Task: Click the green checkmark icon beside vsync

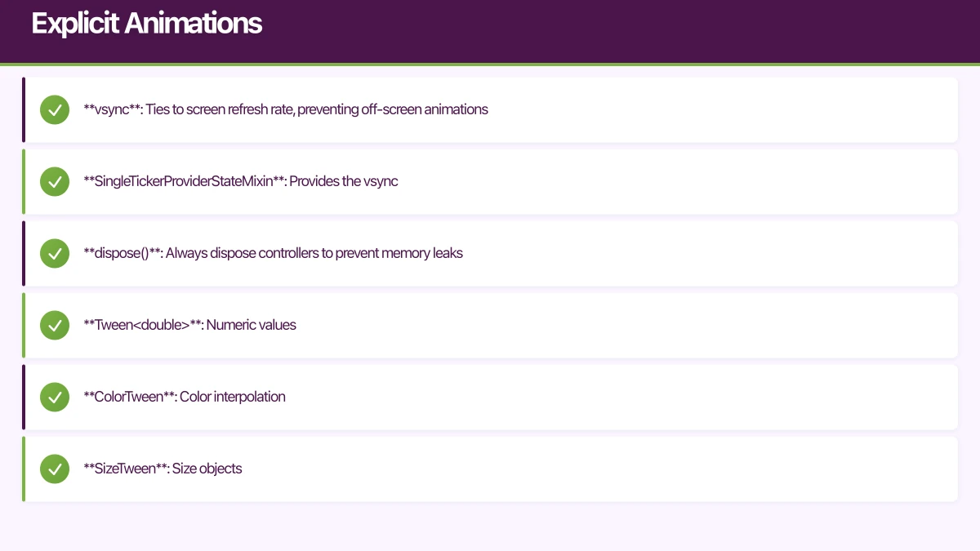Action: coord(55,109)
